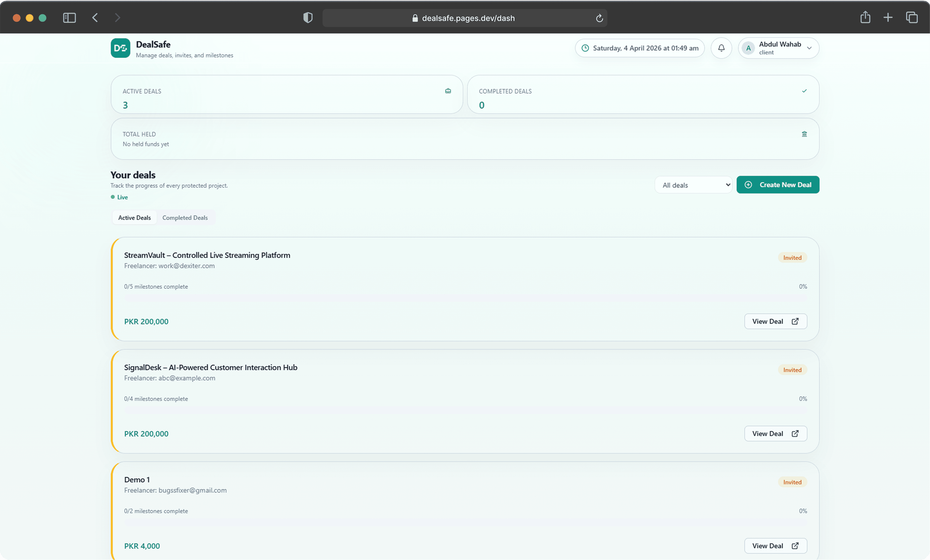The width and height of the screenshot is (930, 560).
Task: Toggle the Safari sidebar icon
Action: pos(70,18)
